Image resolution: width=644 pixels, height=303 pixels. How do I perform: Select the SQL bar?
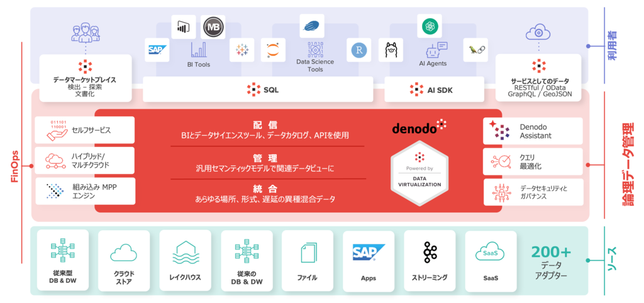(x=258, y=89)
